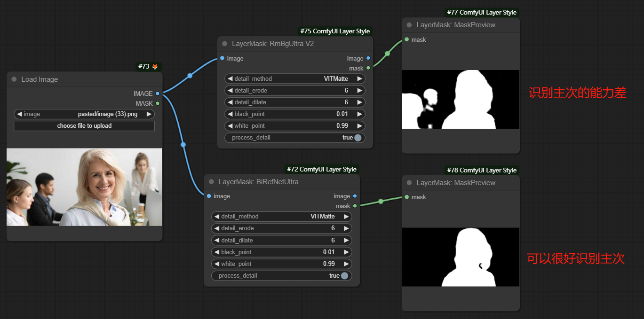Toggle process_detail in the BiRefNetUltra node
The image size is (644, 319).
(x=344, y=276)
